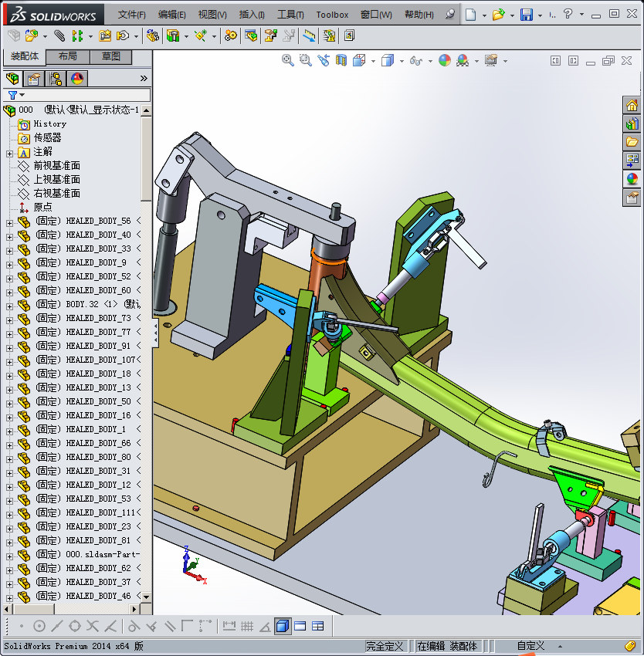Open the SolidWorks Resources home tab
644x656 pixels.
(x=632, y=106)
